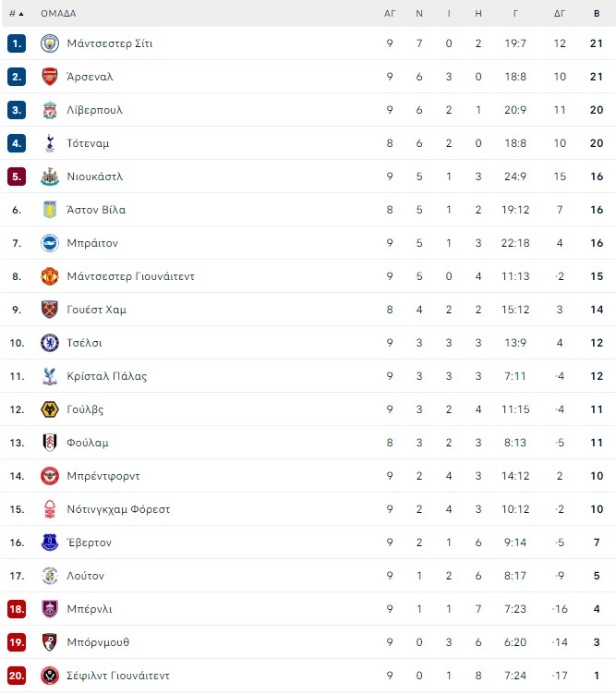Click the blue 1. position badge

click(17, 43)
